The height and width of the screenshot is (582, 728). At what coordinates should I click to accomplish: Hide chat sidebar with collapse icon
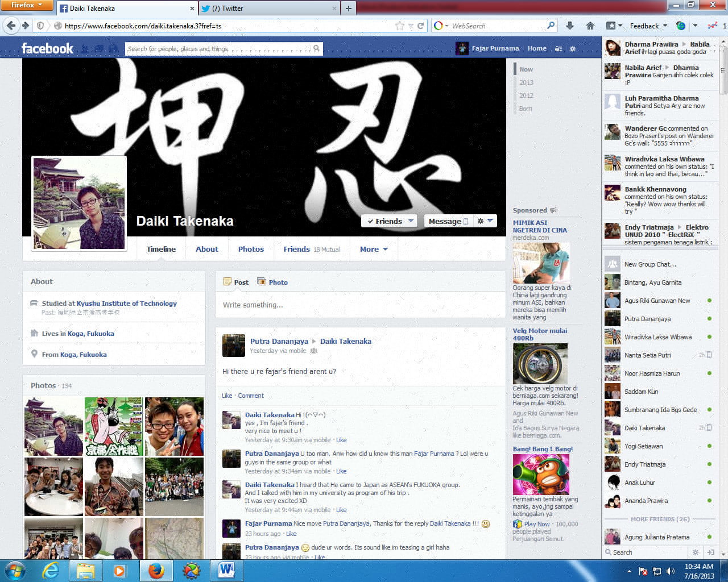(710, 552)
